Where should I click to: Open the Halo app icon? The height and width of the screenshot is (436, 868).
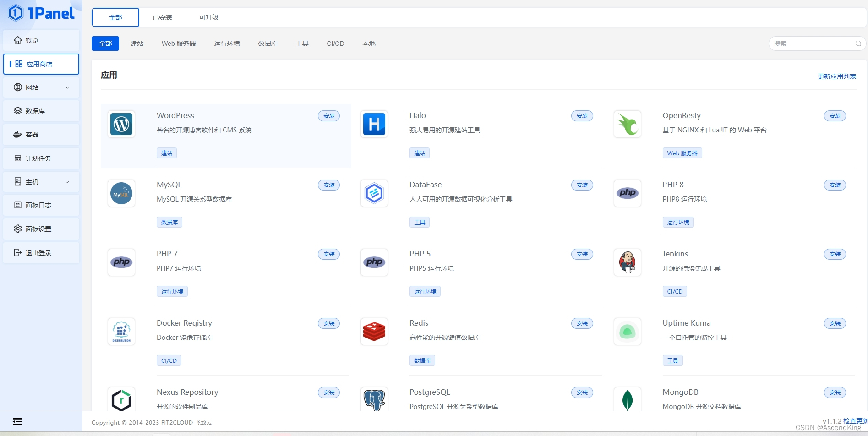374,124
